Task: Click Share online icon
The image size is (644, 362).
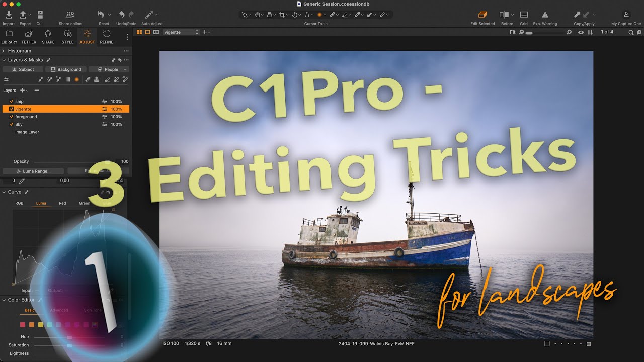Action: click(x=70, y=15)
